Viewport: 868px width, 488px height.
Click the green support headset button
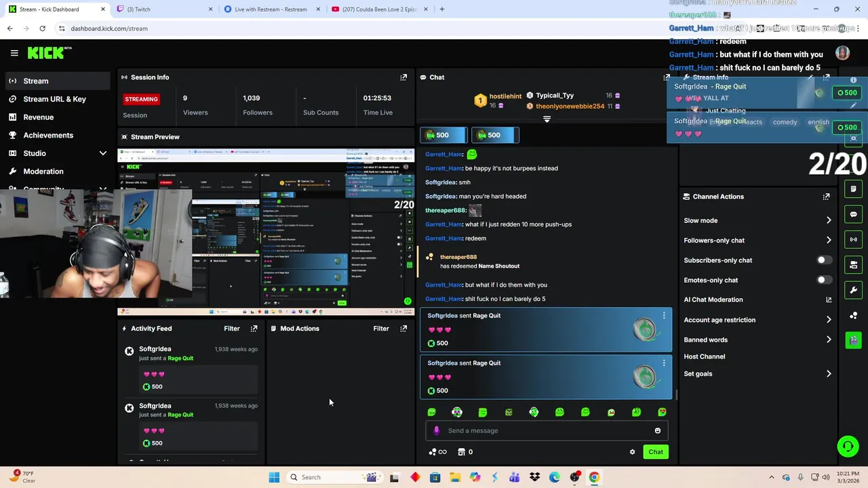click(x=848, y=446)
